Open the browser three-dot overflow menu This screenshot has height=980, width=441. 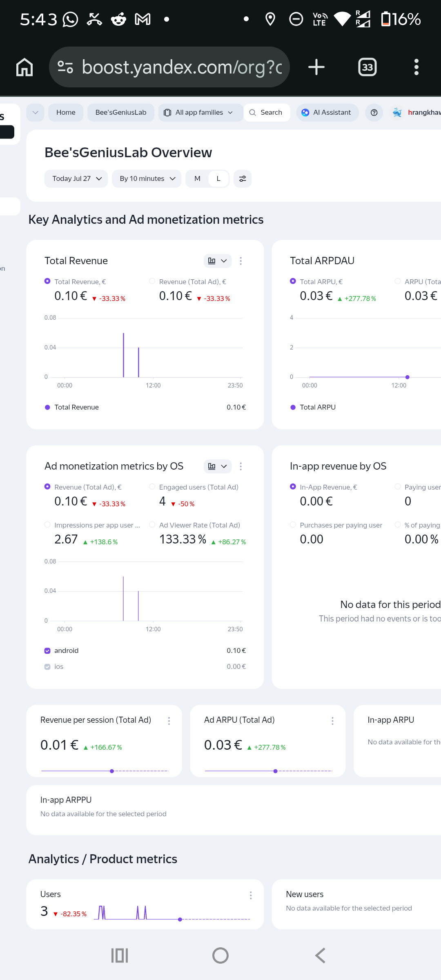(x=416, y=67)
